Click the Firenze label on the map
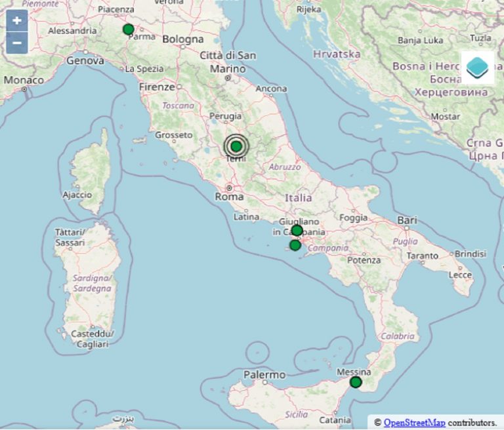This screenshot has height=430, width=504. pyautogui.click(x=157, y=87)
